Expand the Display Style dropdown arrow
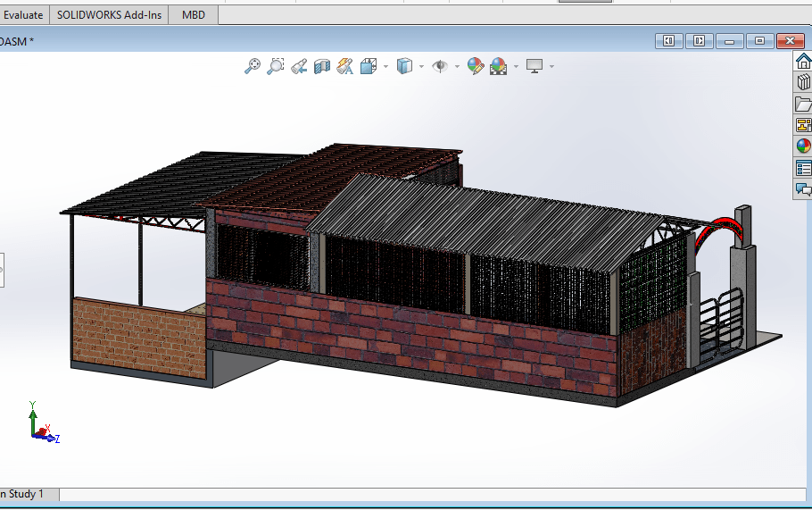The image size is (812, 510). (x=421, y=66)
